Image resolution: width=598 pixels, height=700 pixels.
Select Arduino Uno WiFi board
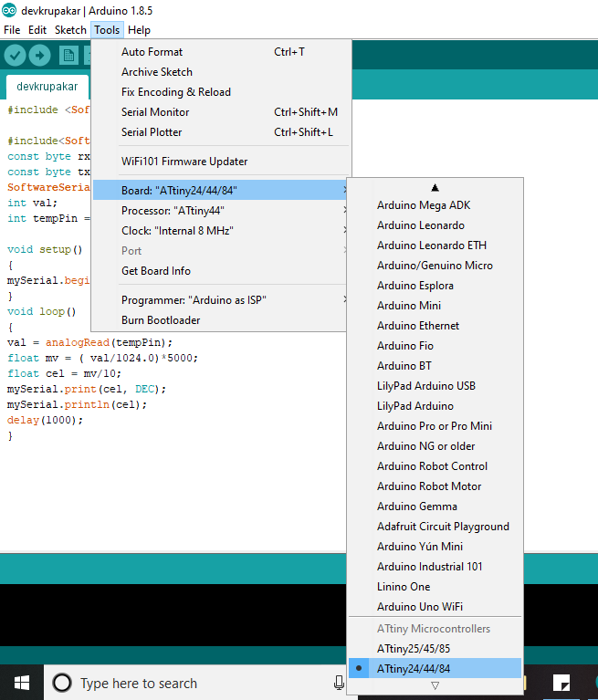435,607
